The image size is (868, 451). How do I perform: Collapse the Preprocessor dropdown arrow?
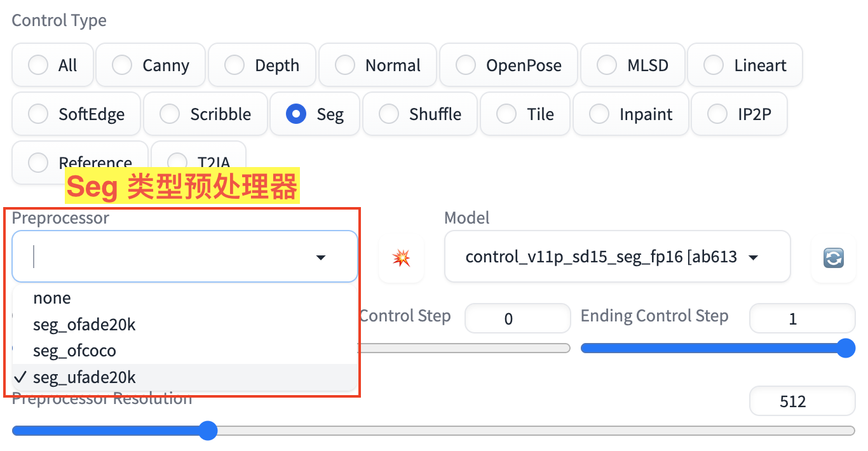click(x=321, y=257)
